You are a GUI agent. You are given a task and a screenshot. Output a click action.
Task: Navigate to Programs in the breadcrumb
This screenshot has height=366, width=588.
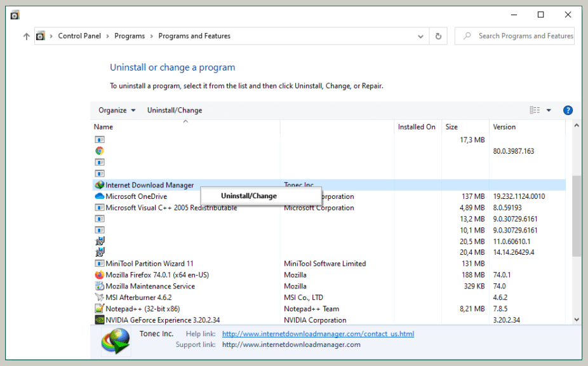[130, 36]
